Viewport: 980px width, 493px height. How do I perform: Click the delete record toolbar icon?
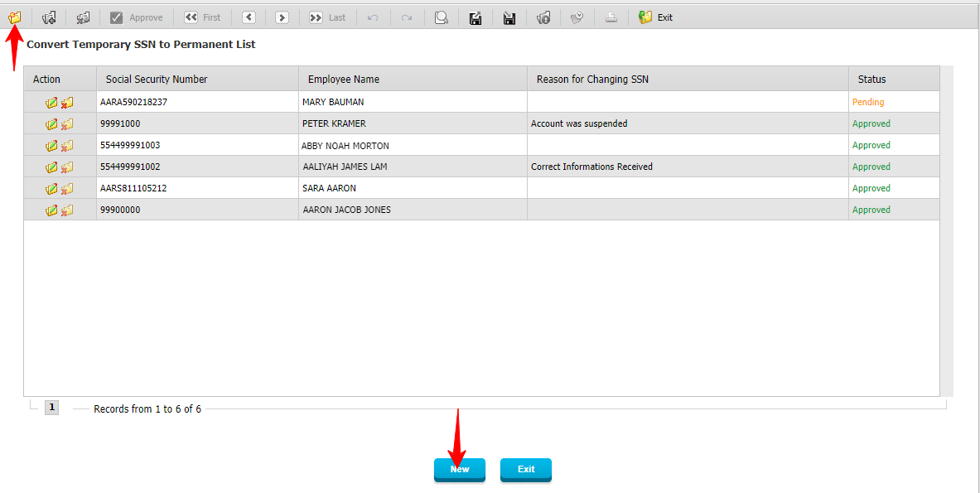pyautogui.click(x=82, y=17)
